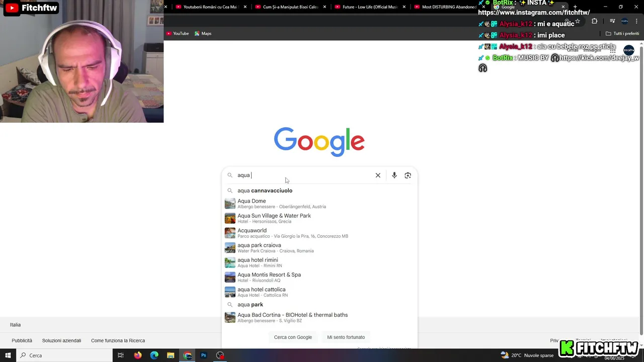Open 'Come funziona la Ricerca' footer link
Image resolution: width=644 pixels, height=362 pixels.
(x=118, y=340)
